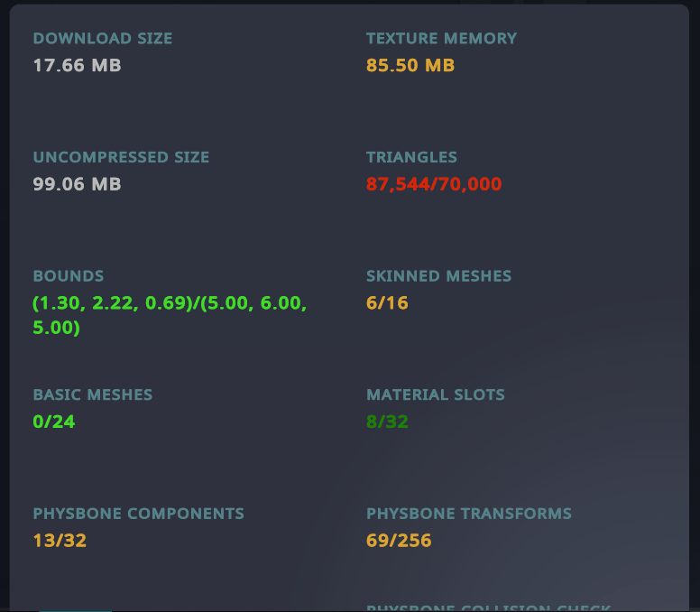The width and height of the screenshot is (700, 612).
Task: Click the Material Slots label
Action: tap(435, 394)
